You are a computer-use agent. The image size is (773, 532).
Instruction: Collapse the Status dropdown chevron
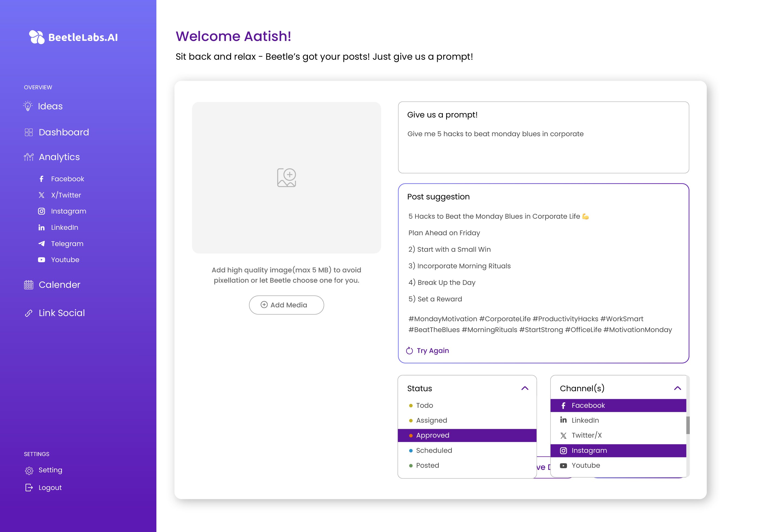(x=525, y=388)
